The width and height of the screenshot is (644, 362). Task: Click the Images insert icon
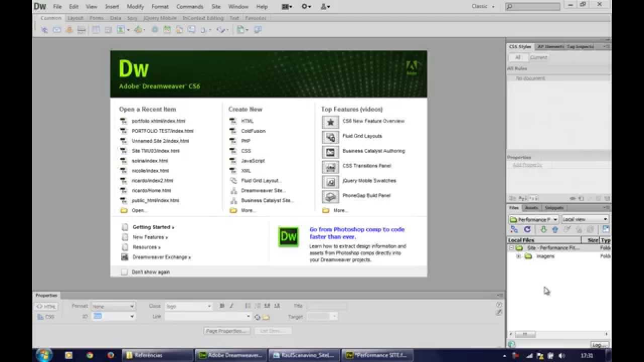(x=121, y=30)
